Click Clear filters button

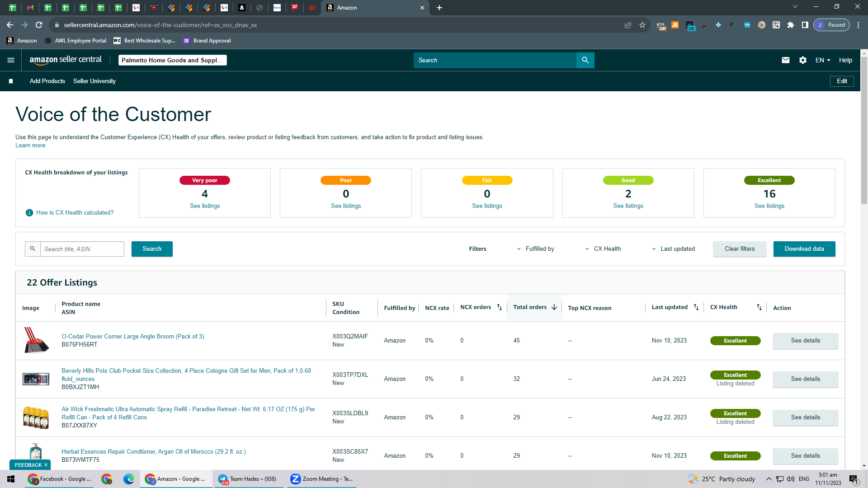740,249
